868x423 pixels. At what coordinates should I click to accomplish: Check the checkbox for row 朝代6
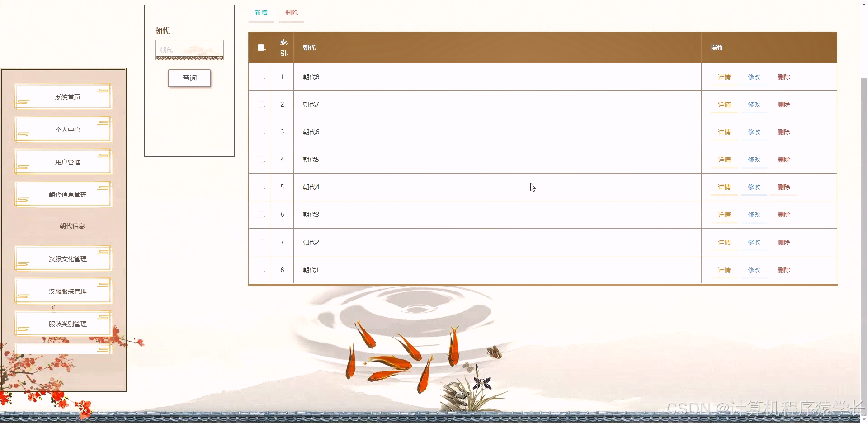pos(261,132)
